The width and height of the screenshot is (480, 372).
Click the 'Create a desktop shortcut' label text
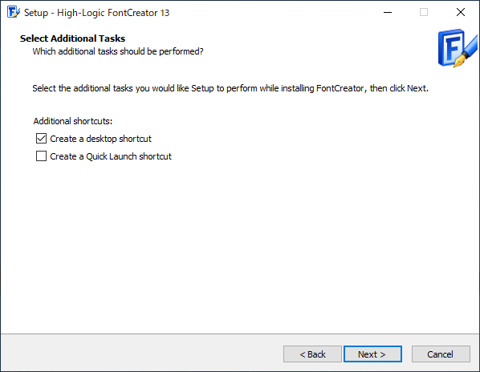(x=101, y=139)
